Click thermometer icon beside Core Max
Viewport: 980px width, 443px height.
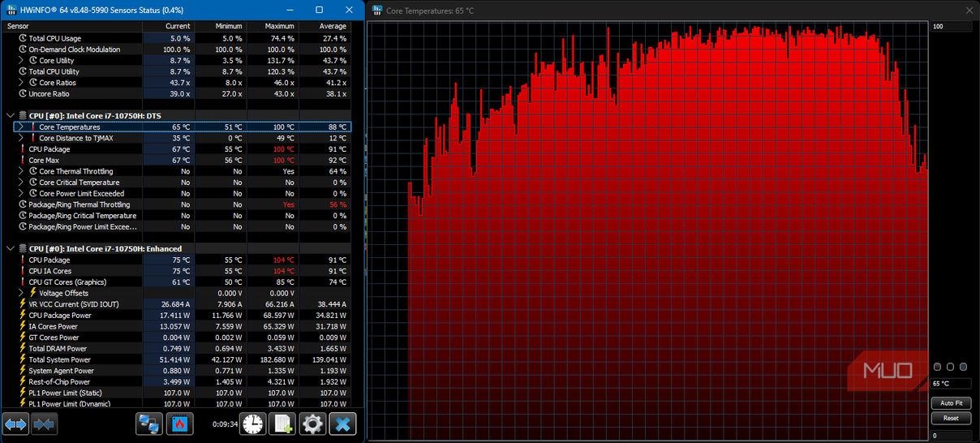coord(22,161)
